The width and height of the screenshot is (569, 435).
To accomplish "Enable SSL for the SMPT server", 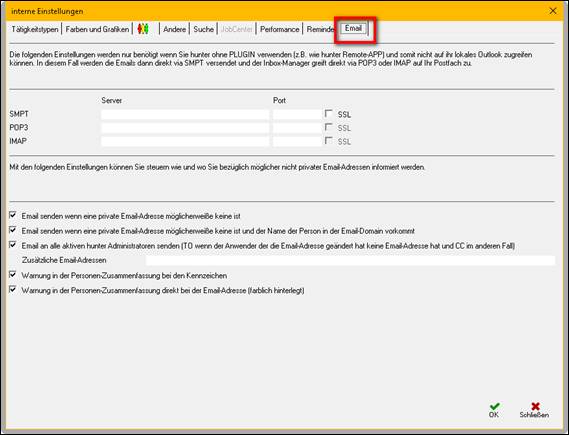I will [x=328, y=114].
